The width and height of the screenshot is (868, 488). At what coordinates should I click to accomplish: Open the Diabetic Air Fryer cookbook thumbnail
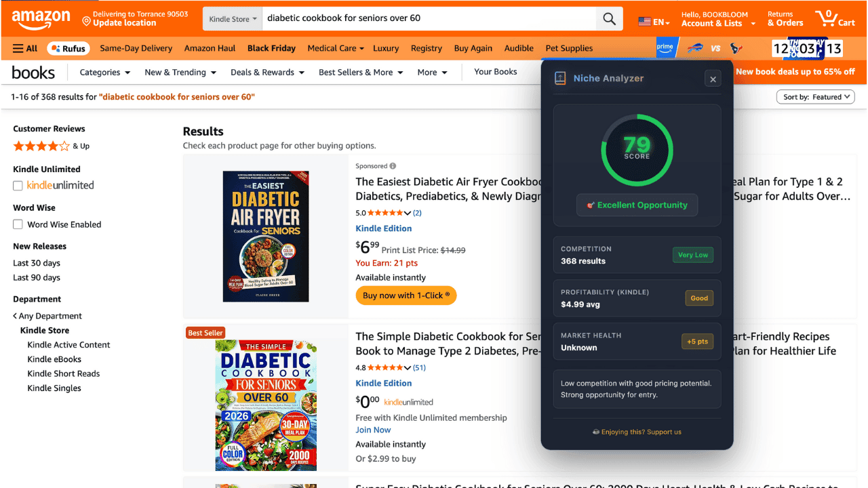click(x=266, y=236)
